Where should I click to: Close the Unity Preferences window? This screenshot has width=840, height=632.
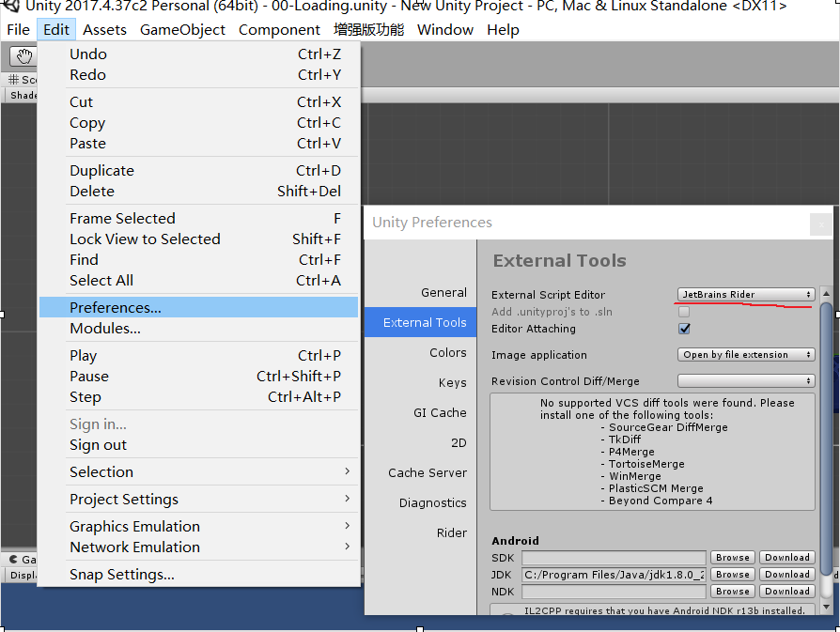click(x=820, y=225)
